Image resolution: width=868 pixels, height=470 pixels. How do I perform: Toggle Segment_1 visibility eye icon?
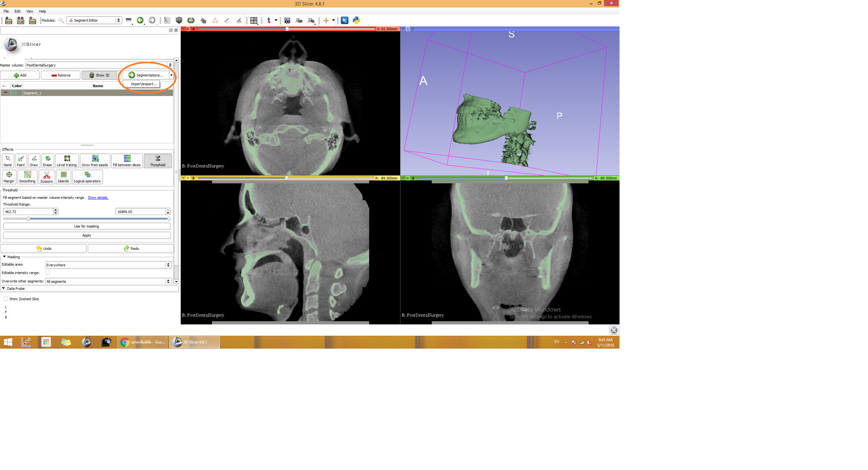point(5,93)
